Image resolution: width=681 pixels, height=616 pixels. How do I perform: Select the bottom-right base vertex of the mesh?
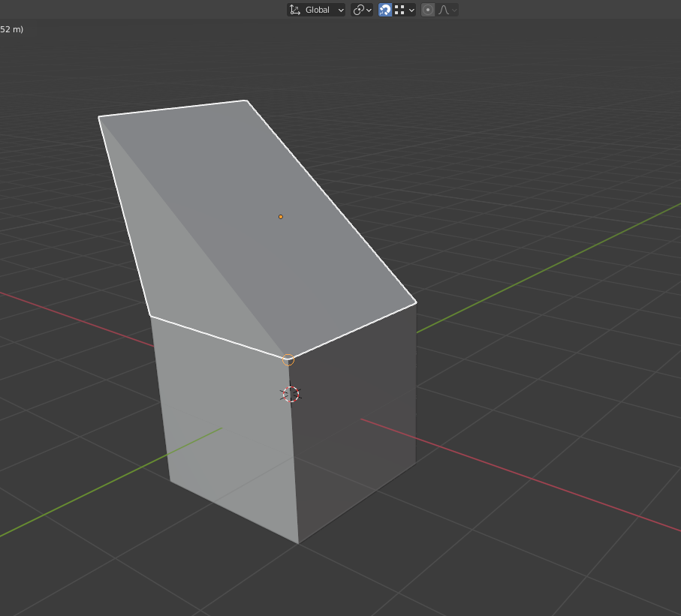click(x=415, y=462)
